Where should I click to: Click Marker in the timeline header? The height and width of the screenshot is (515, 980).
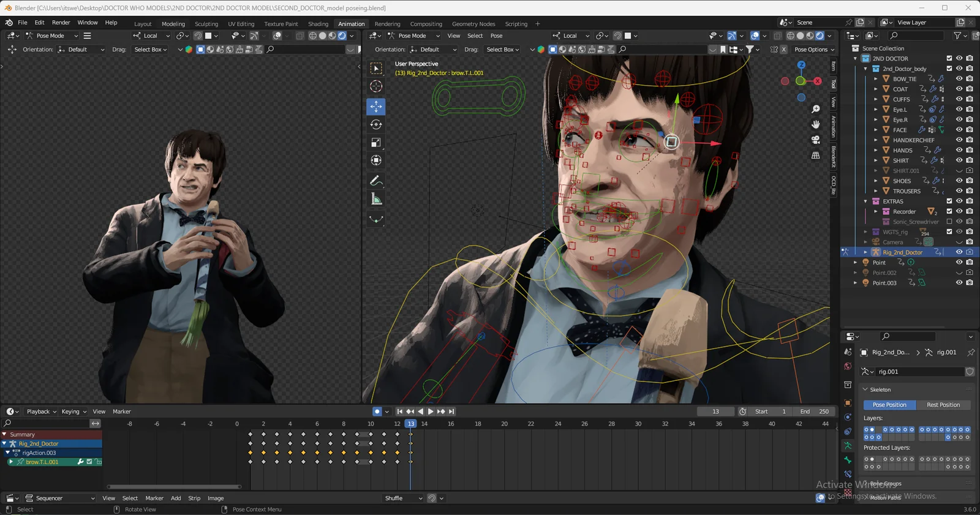point(122,412)
